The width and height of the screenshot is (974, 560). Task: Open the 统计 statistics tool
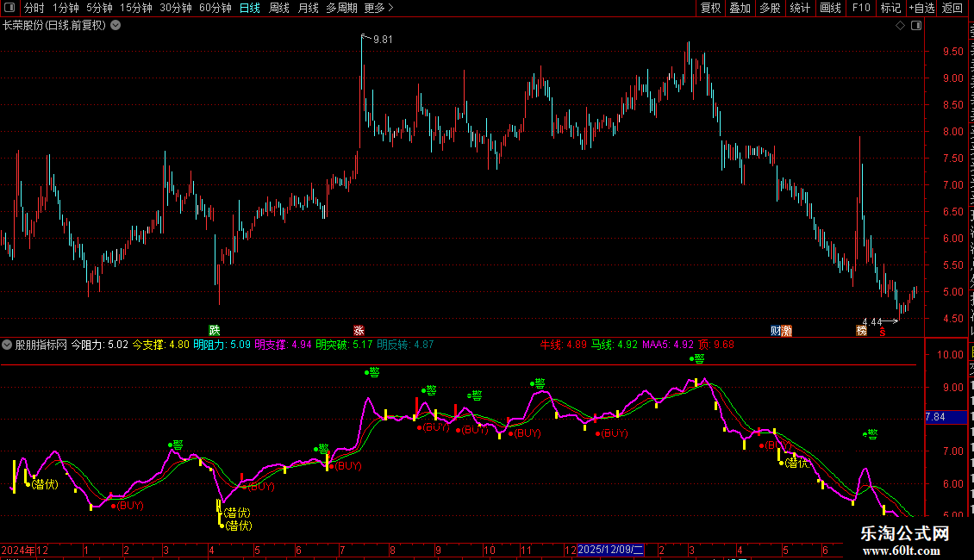click(799, 8)
